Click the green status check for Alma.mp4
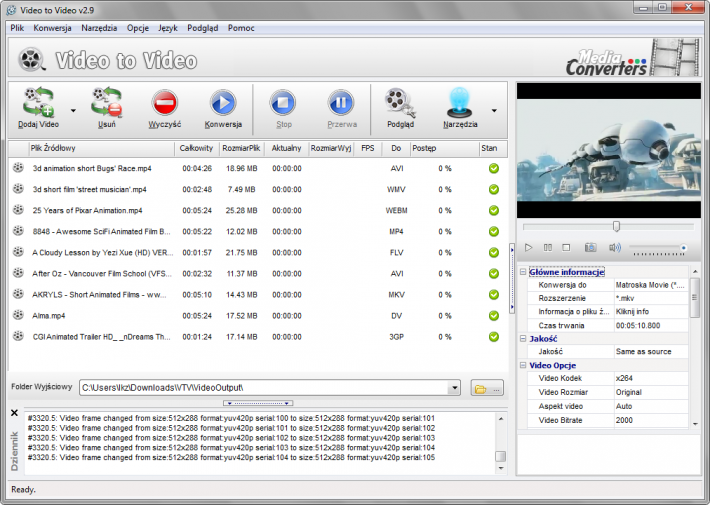This screenshot has height=505, width=710. click(x=494, y=316)
